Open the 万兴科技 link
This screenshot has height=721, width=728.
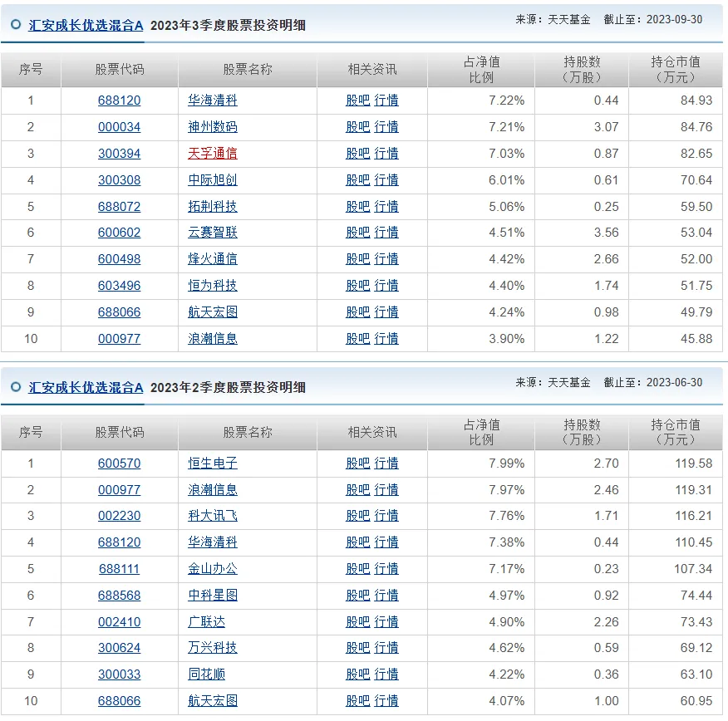pos(213,648)
